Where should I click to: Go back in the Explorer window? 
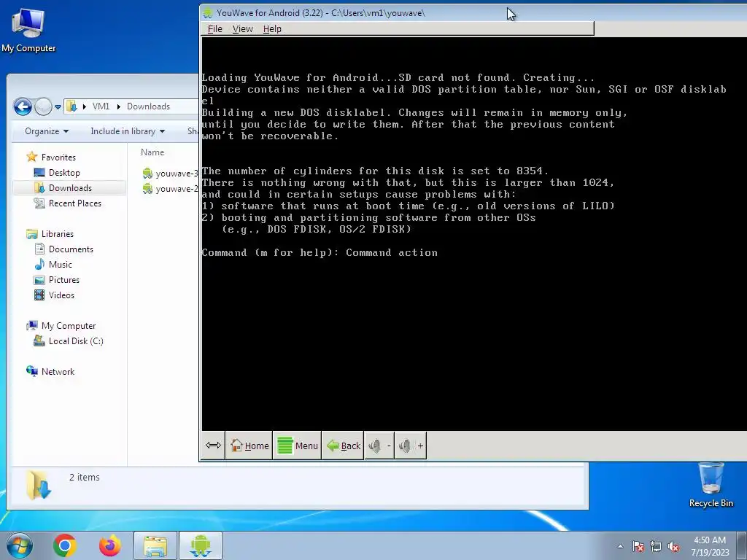23,106
